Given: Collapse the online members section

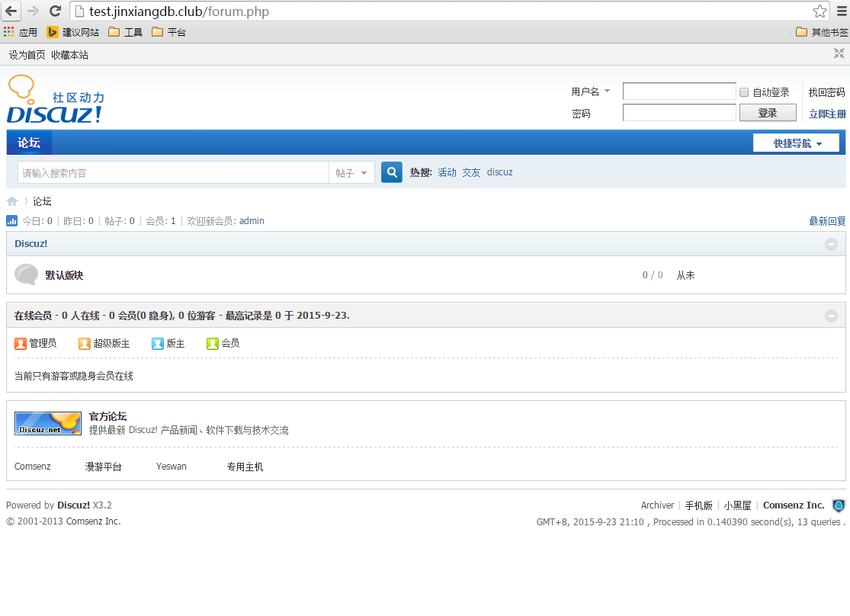Looking at the screenshot, I should (x=831, y=316).
